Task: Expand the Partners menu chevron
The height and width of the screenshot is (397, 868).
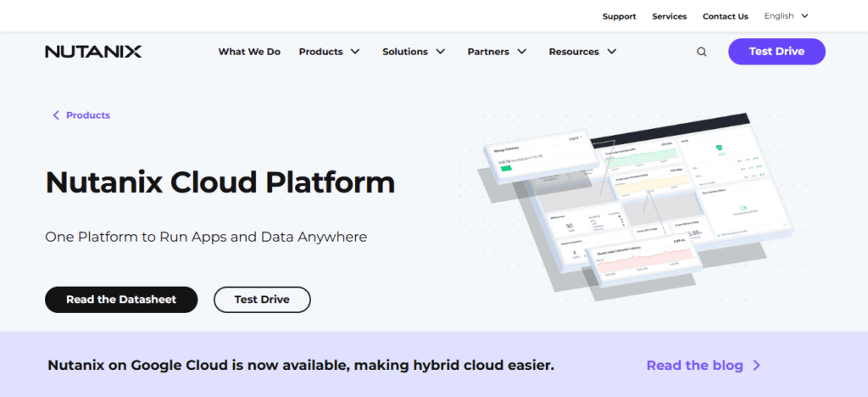Action: pos(521,52)
